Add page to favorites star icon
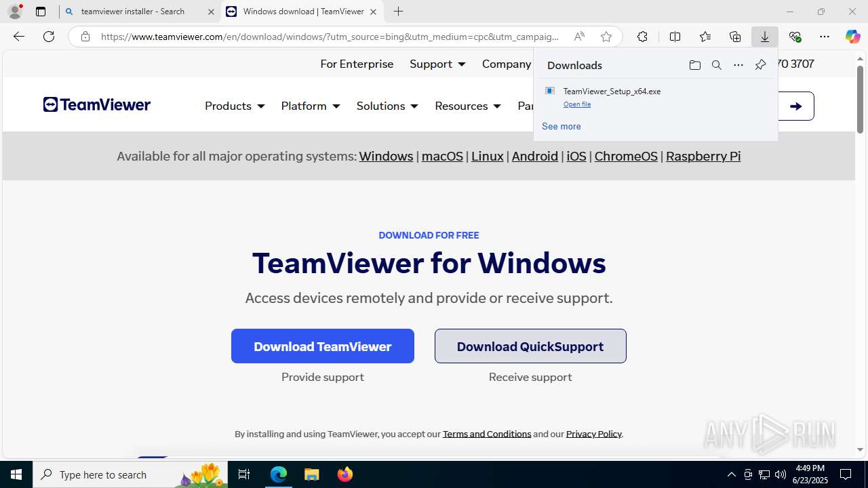 [x=606, y=37]
